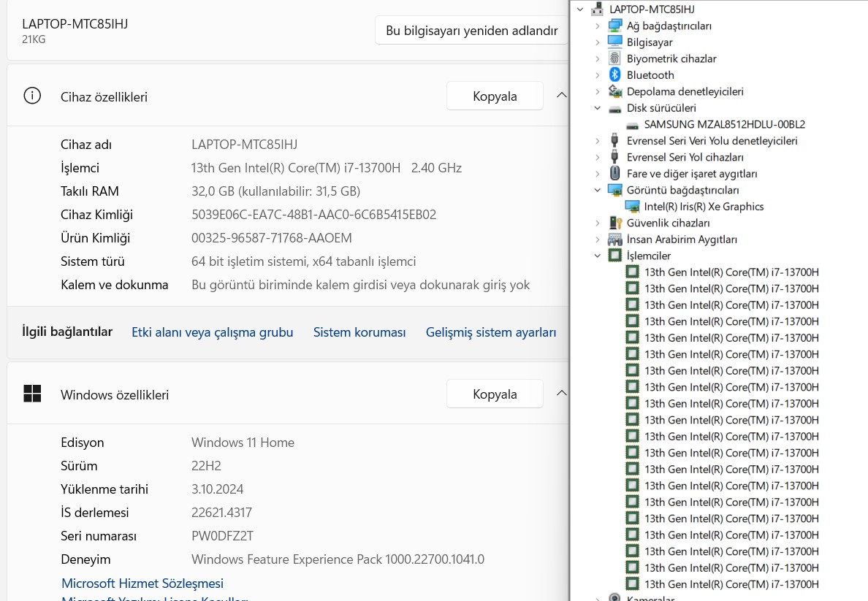
Task: Expand the Biyometrik cihazlar node
Action: 598,58
